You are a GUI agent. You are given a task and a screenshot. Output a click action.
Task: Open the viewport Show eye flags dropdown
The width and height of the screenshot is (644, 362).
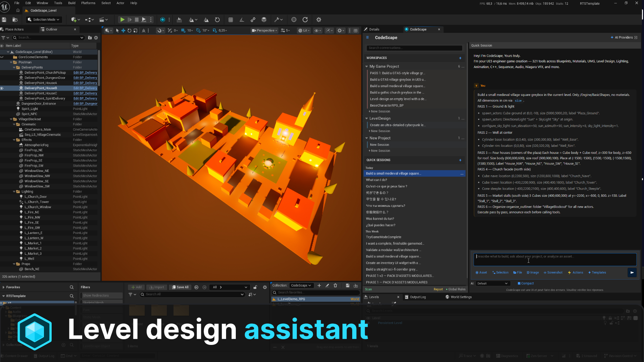[317, 31]
